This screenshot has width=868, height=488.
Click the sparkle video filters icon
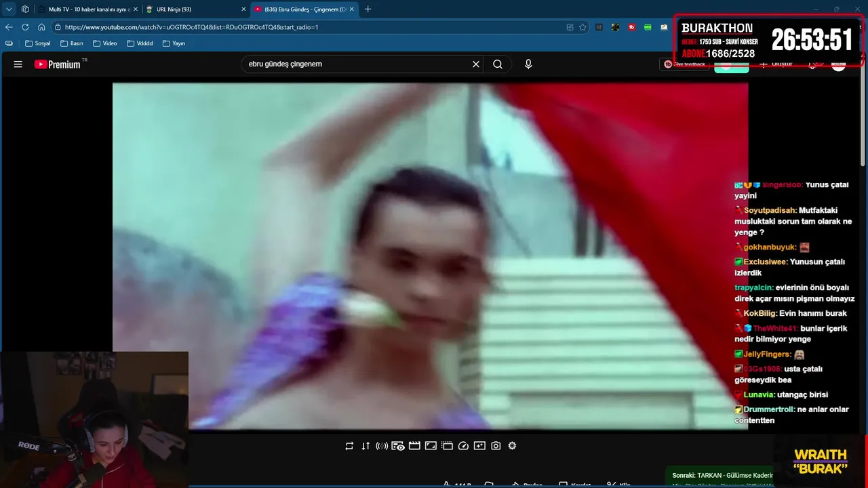(479, 446)
